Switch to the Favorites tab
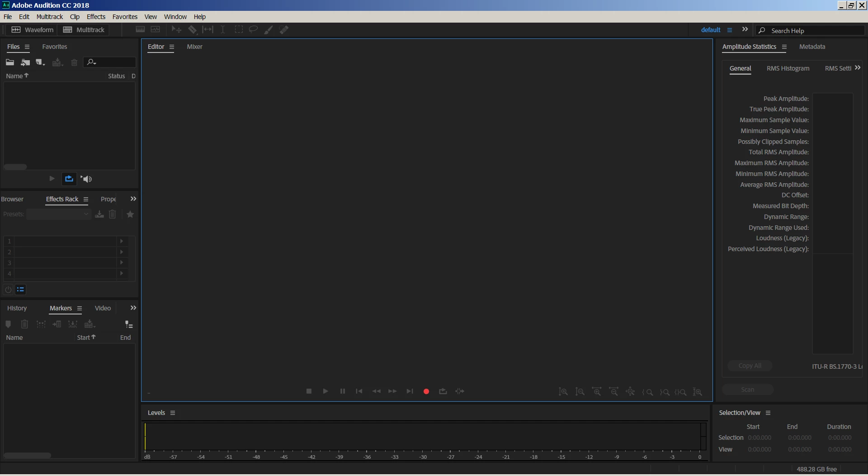Viewport: 868px width, 476px height. click(55, 47)
